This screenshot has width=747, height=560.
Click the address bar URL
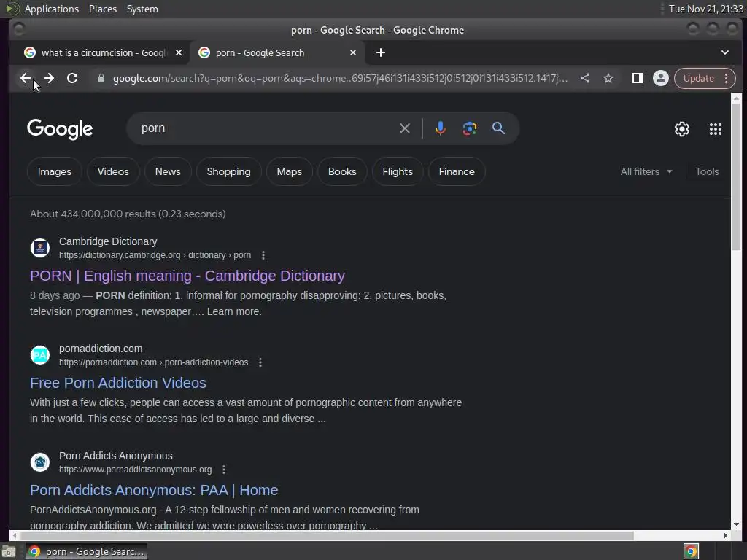click(340, 78)
